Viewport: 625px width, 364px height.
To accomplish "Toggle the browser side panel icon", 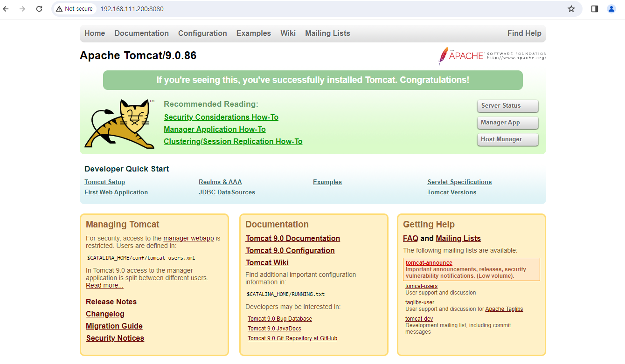I will click(x=595, y=9).
